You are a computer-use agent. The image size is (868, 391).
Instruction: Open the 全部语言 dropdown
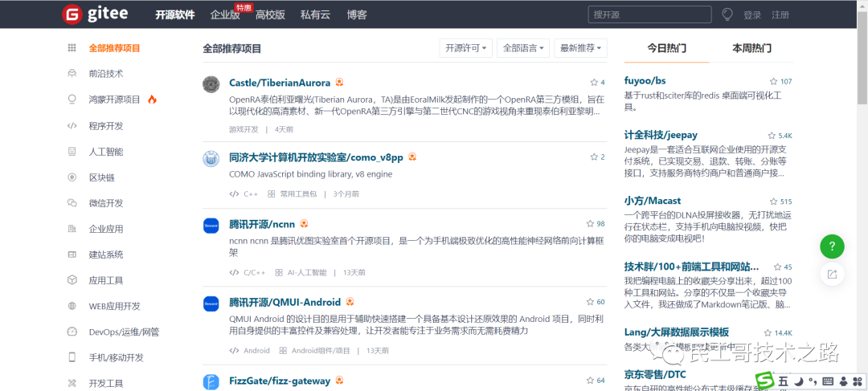[523, 48]
